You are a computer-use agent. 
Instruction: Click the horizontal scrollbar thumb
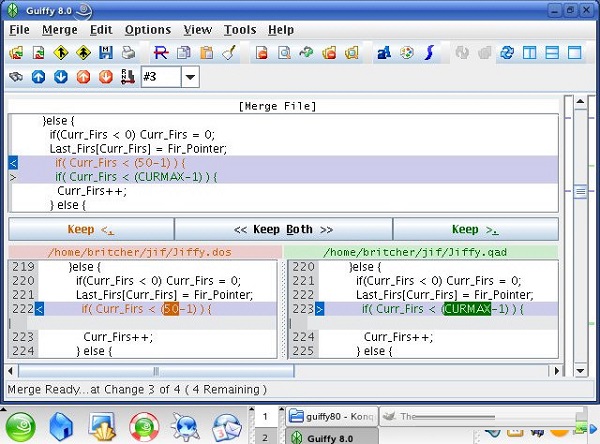(x=156, y=371)
